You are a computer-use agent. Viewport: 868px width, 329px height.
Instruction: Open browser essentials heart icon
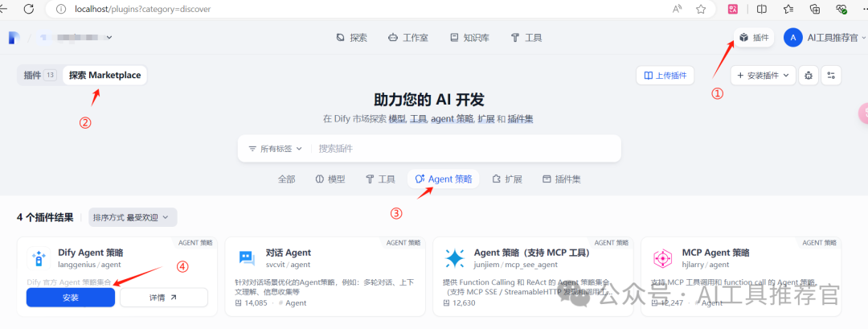(842, 9)
